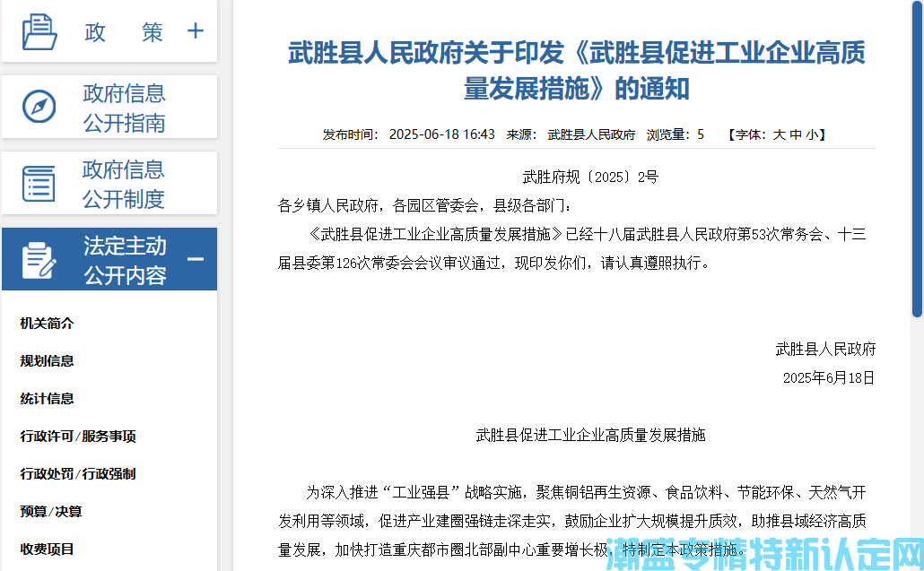Viewport: 924px width, 571px height.
Task: Click the source 武胜县人民政府 in the meta line
Action: pyautogui.click(x=592, y=134)
